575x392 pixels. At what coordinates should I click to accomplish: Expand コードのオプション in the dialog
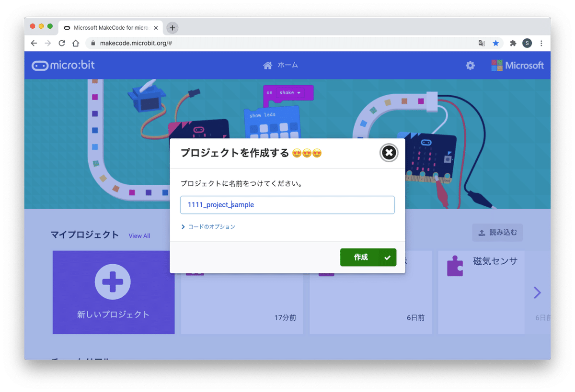click(x=211, y=227)
